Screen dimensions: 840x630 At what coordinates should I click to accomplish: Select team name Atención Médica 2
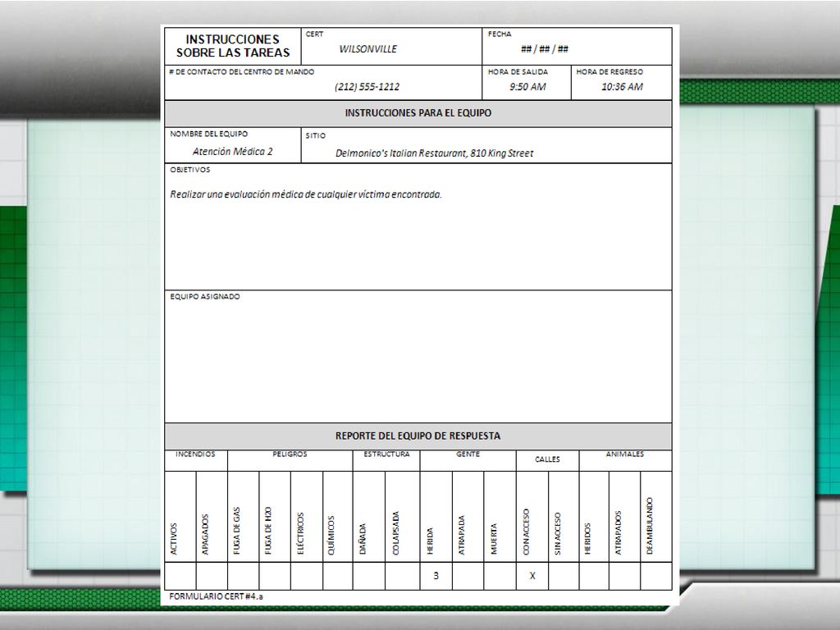232,152
